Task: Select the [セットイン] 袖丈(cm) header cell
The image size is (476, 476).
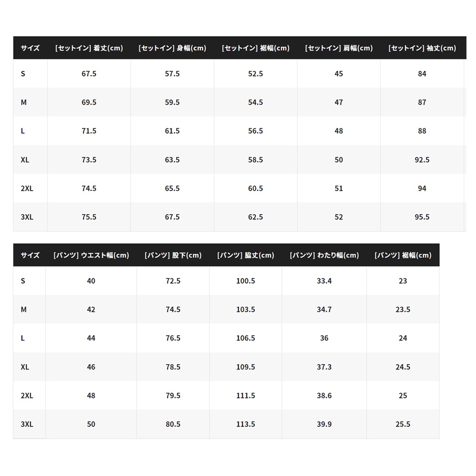Action: coord(422,48)
